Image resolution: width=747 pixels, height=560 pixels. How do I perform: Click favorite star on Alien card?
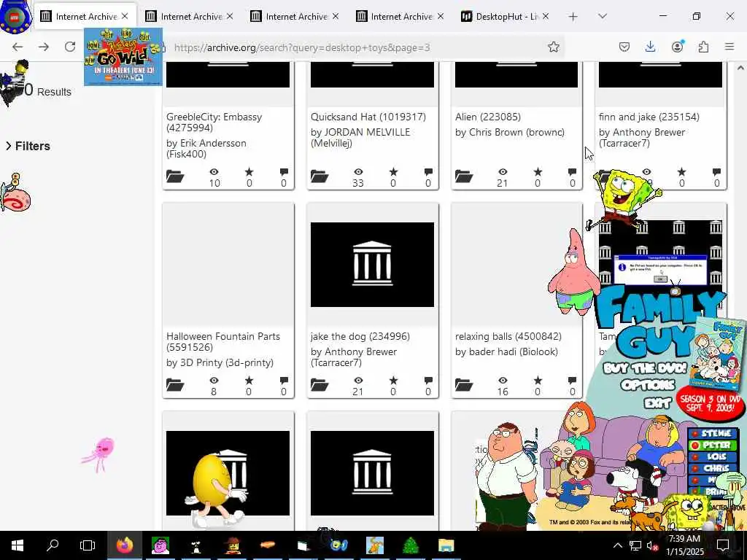(x=538, y=171)
